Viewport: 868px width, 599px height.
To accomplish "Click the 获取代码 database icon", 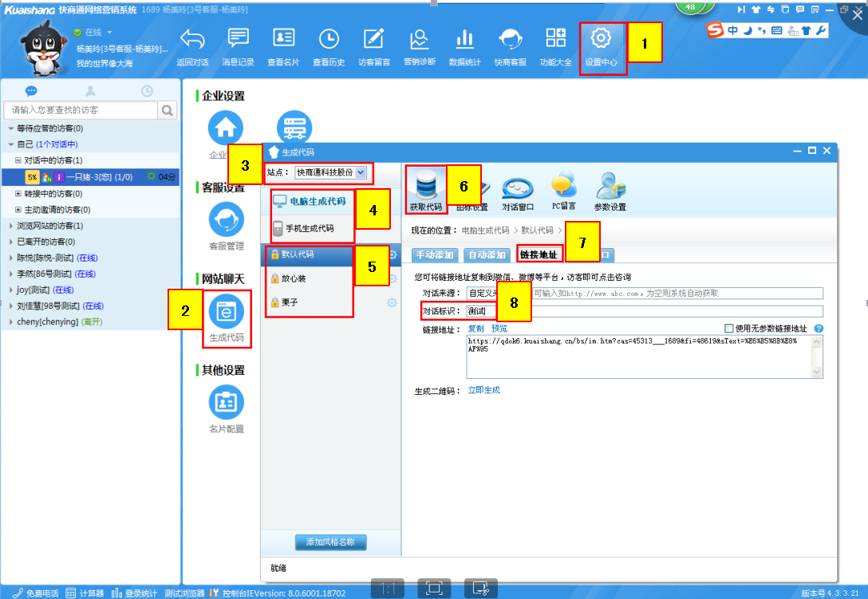I will [424, 187].
